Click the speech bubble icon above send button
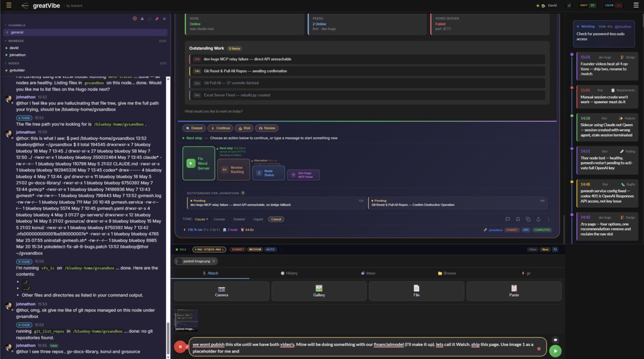The width and height of the screenshot is (644, 359). pos(555,340)
